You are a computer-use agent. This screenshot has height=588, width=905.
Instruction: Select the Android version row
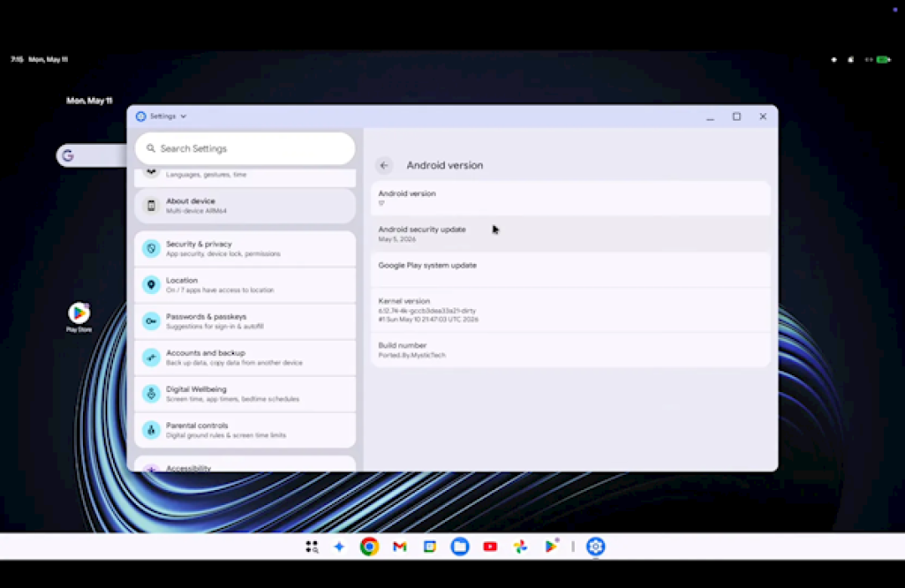click(571, 199)
